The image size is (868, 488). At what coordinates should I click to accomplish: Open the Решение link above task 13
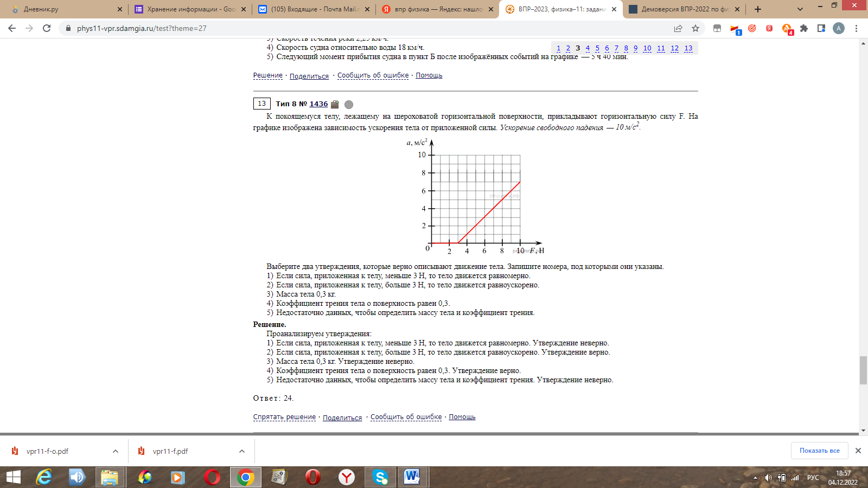click(x=268, y=75)
